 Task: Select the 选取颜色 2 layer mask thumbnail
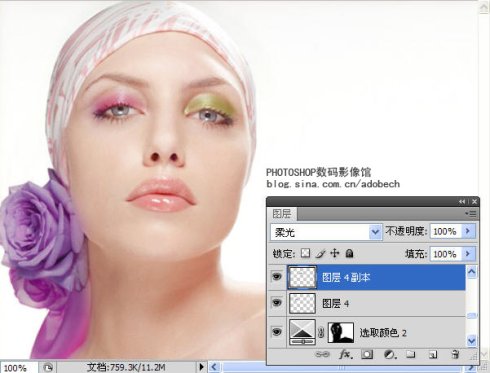coord(341,332)
